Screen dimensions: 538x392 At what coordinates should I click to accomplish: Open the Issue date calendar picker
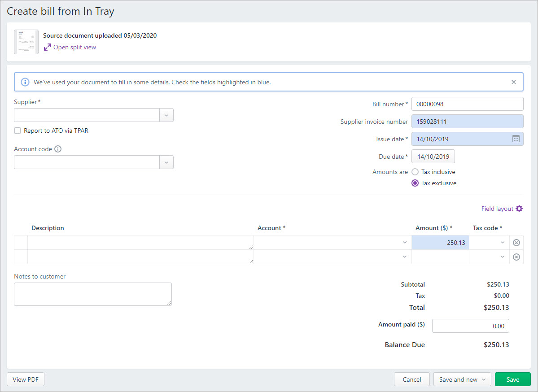pyautogui.click(x=516, y=139)
